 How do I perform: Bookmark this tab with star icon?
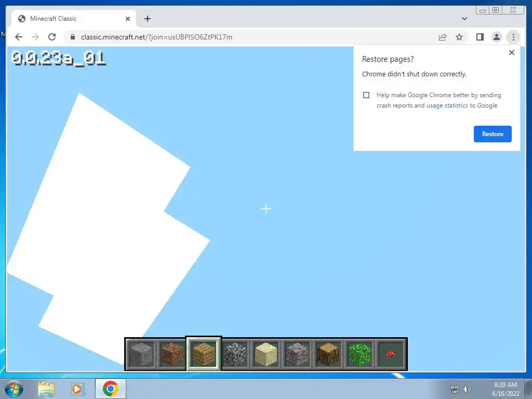pyautogui.click(x=459, y=37)
